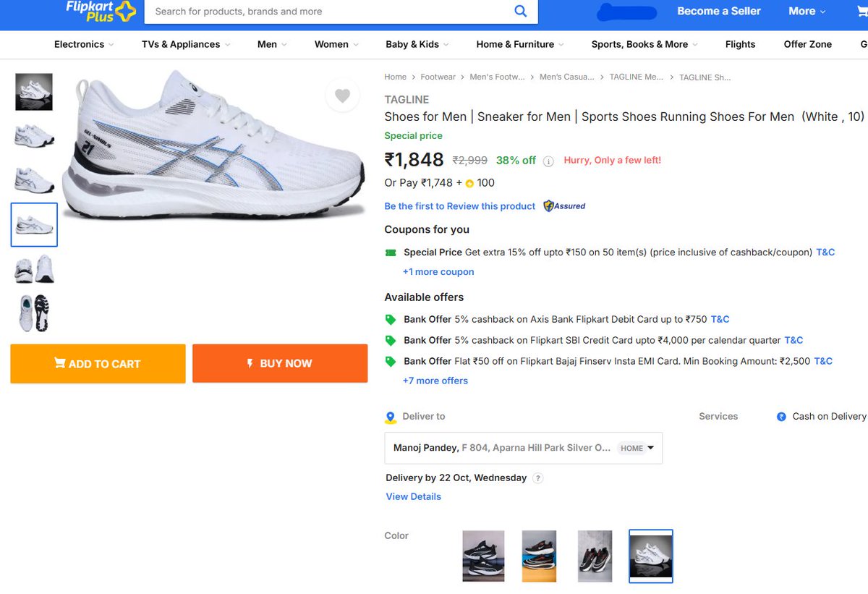Select the first black shoe color option
Screen dimensions: 868x594
[x=484, y=556]
